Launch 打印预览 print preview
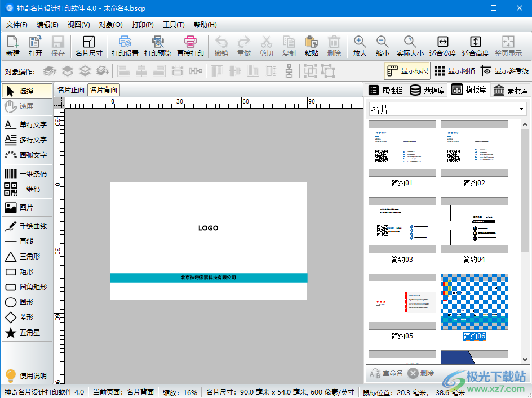 click(x=158, y=46)
